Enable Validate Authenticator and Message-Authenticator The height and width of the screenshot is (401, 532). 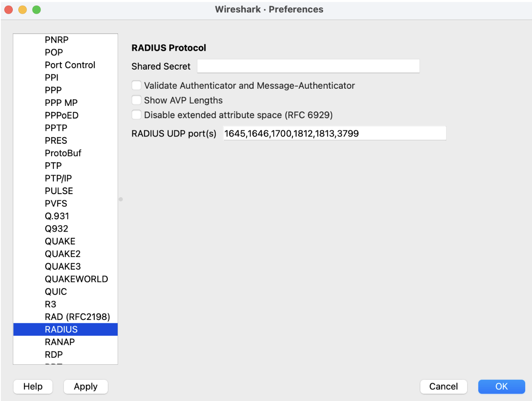pyautogui.click(x=136, y=85)
